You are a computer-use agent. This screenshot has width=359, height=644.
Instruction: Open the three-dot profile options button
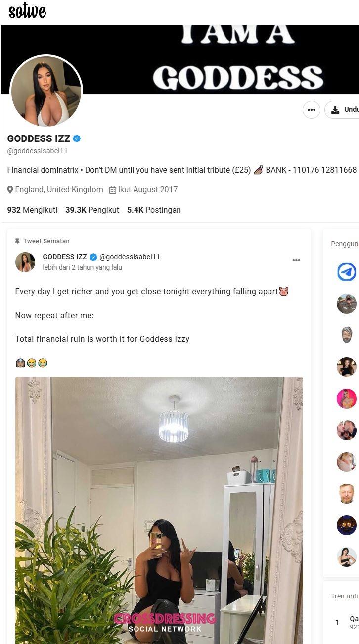(312, 110)
